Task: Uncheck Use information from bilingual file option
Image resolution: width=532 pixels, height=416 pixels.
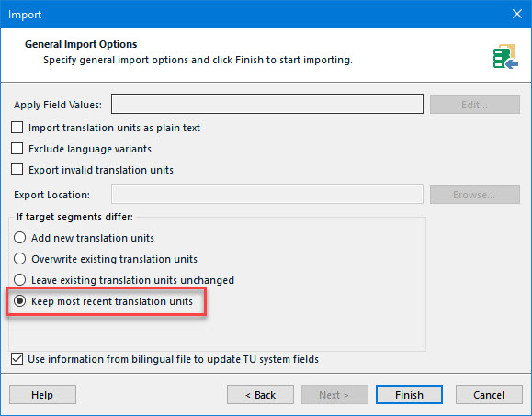Action: [17, 359]
